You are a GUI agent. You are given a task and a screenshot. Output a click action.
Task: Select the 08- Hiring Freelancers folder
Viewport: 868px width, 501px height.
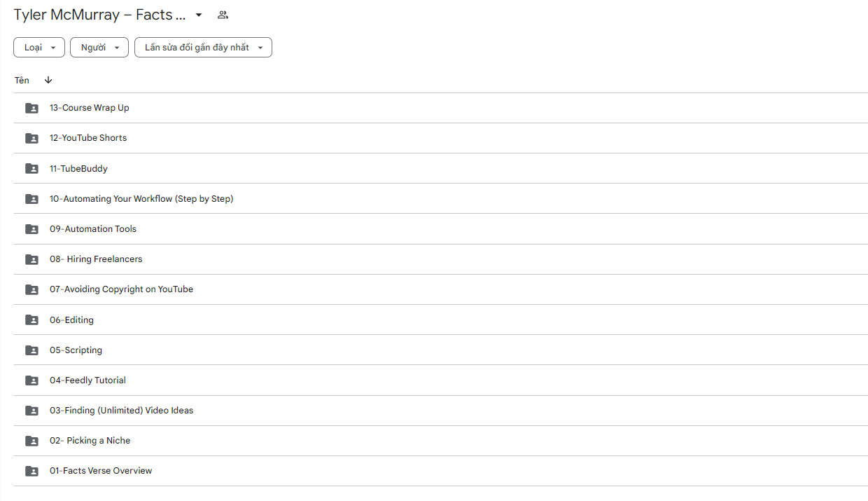(440, 259)
